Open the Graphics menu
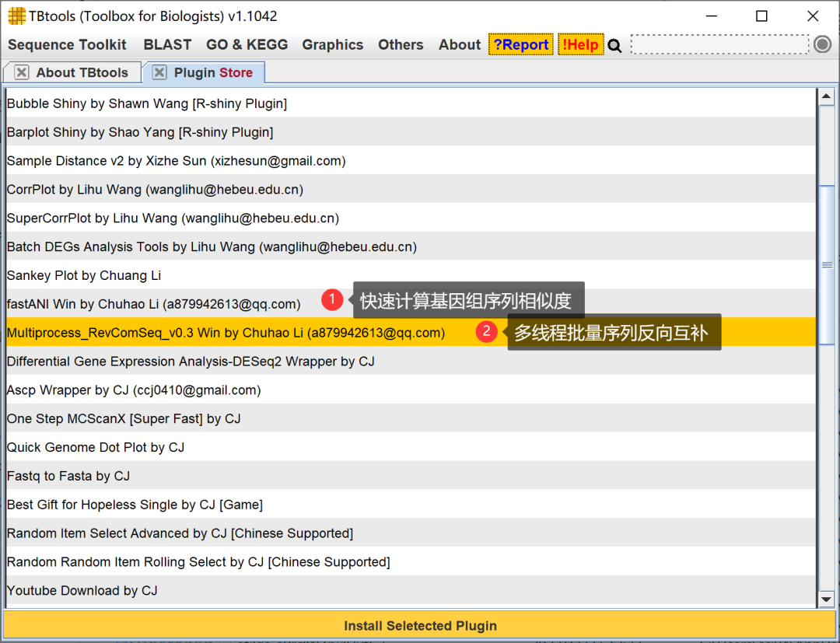The width and height of the screenshot is (840, 643). 333,45
